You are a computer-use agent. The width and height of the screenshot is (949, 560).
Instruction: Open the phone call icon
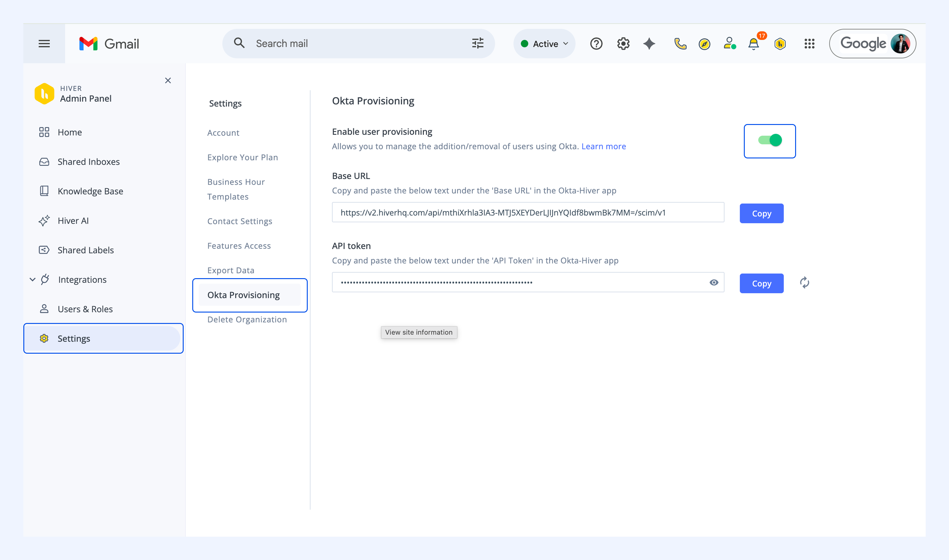pos(680,44)
